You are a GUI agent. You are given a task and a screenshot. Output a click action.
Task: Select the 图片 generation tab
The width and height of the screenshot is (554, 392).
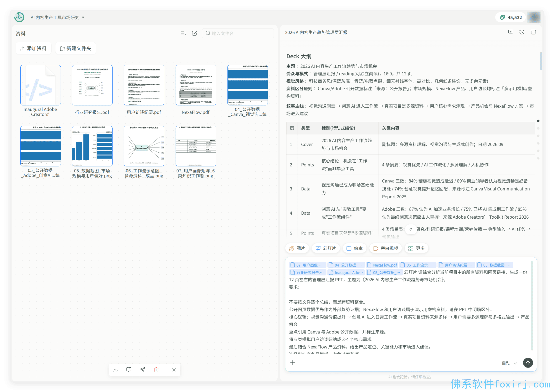click(297, 248)
